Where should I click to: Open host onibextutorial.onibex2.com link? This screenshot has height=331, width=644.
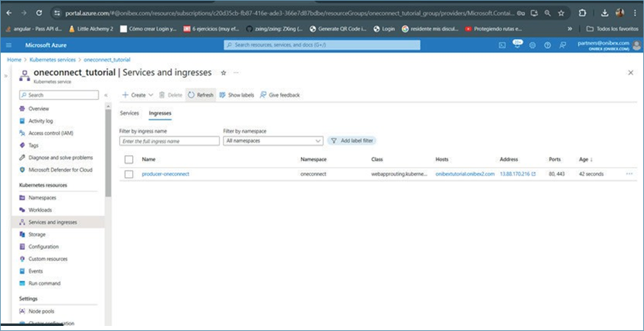[465, 174]
